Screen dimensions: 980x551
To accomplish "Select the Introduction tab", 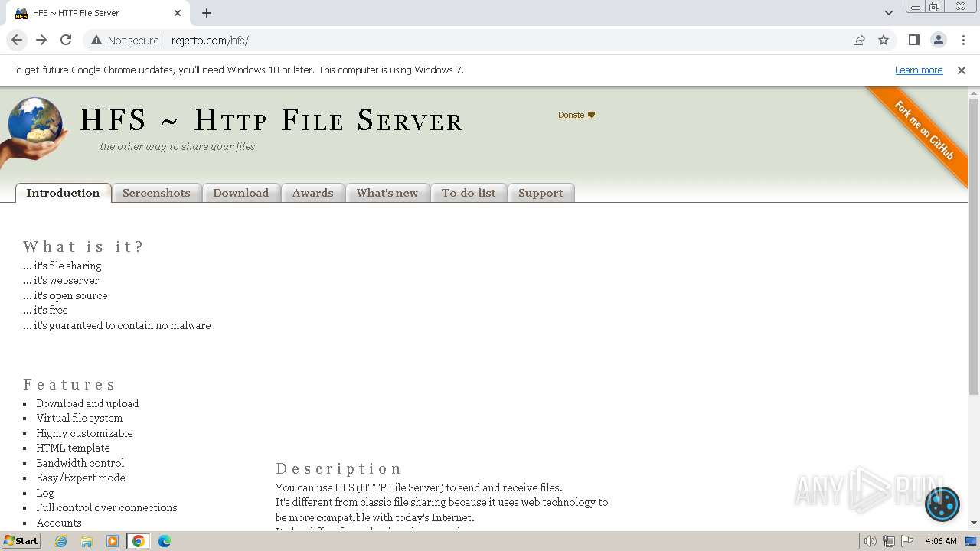I will point(63,193).
